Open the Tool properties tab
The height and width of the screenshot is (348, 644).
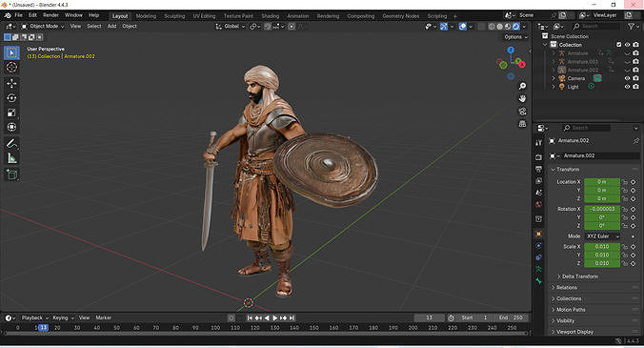pyautogui.click(x=539, y=143)
